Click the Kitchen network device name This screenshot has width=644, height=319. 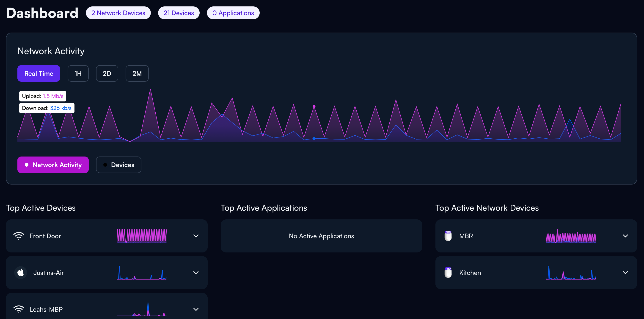pos(470,272)
